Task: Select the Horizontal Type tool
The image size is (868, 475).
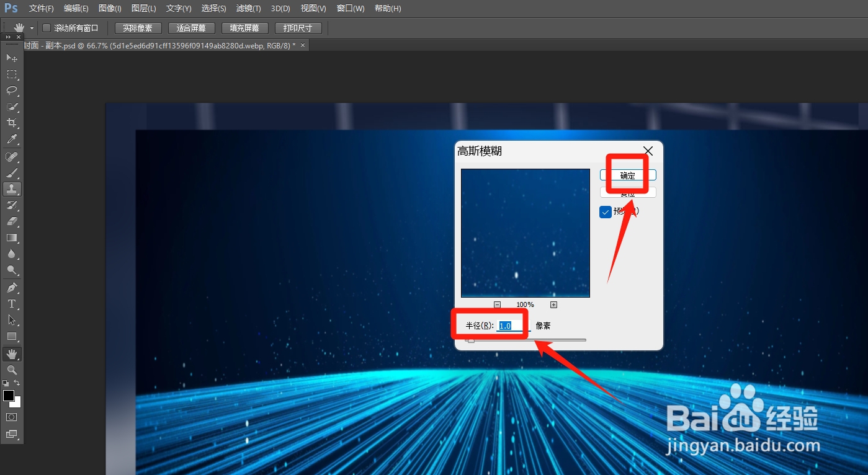Action: point(12,304)
